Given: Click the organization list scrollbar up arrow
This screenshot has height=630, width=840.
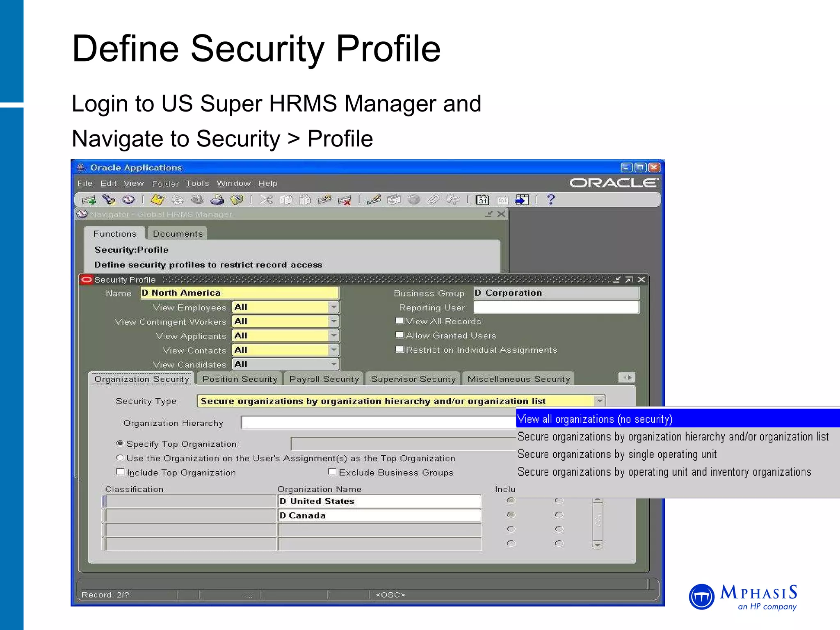Looking at the screenshot, I should pyautogui.click(x=598, y=500).
